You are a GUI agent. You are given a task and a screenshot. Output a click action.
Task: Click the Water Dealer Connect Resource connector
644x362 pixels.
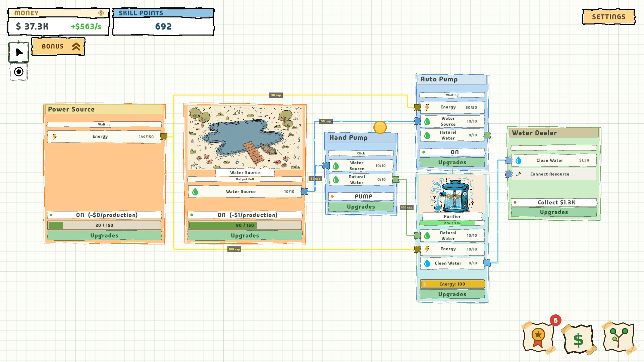coord(509,174)
